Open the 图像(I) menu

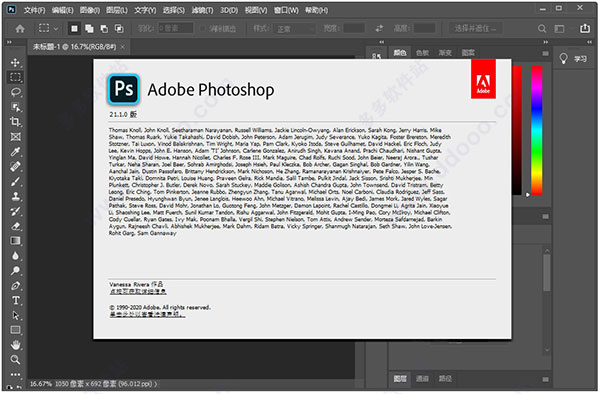click(90, 10)
